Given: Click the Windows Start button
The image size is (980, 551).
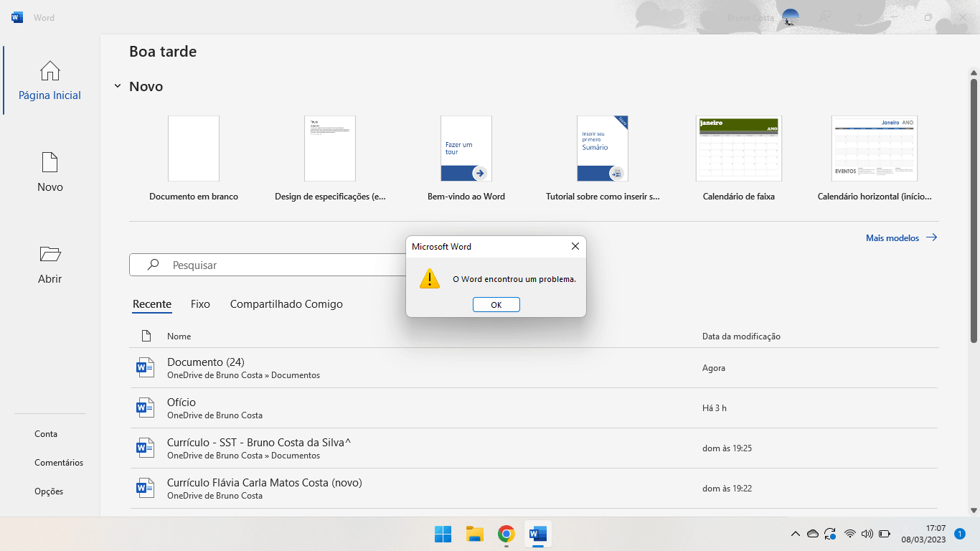Looking at the screenshot, I should point(443,534).
